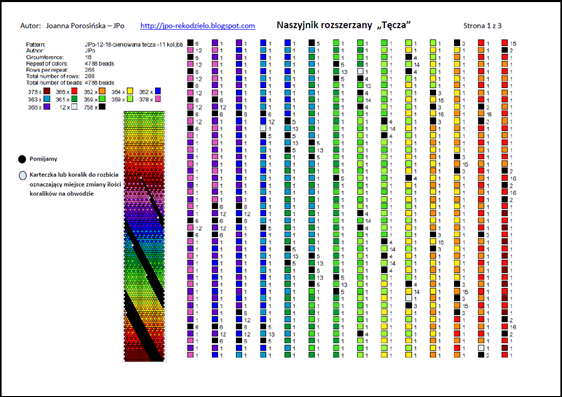
Task: Select the dark red 375 x legend swatch
Action: 47,92
